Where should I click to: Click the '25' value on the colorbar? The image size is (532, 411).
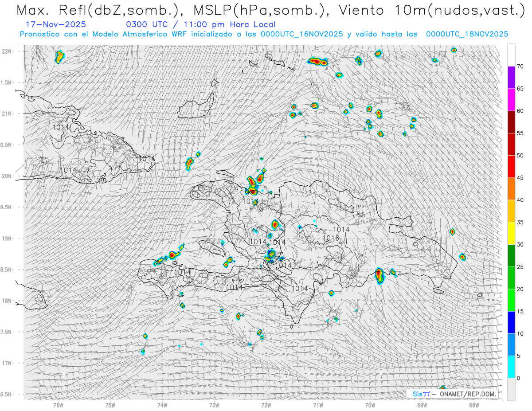(x=520, y=267)
